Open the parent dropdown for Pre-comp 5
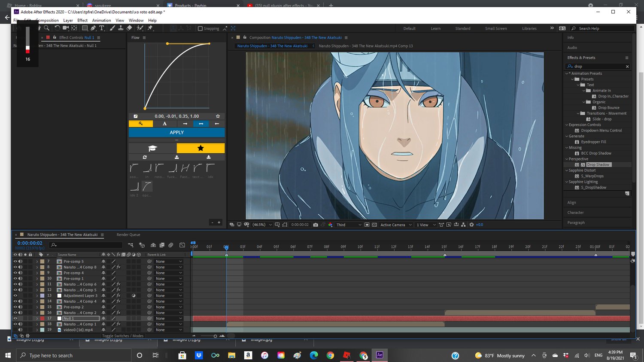Screen dimensions: 644x362 coord(169,261)
